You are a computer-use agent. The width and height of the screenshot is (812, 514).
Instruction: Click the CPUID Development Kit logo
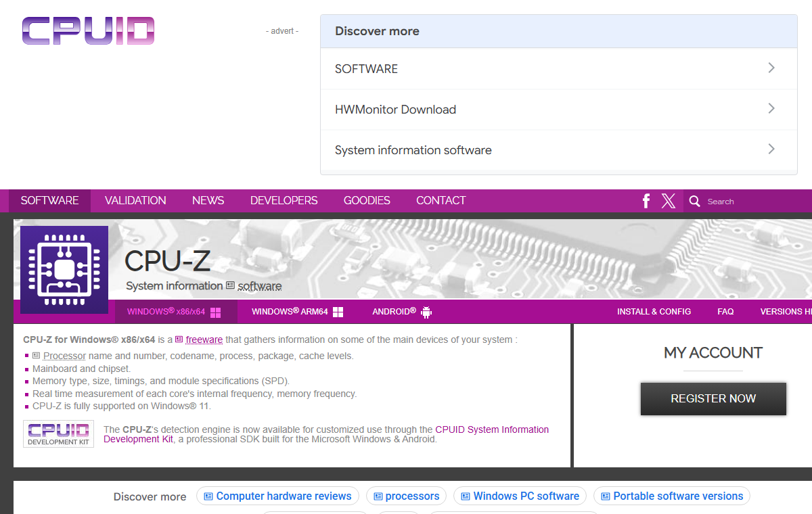[58, 434]
